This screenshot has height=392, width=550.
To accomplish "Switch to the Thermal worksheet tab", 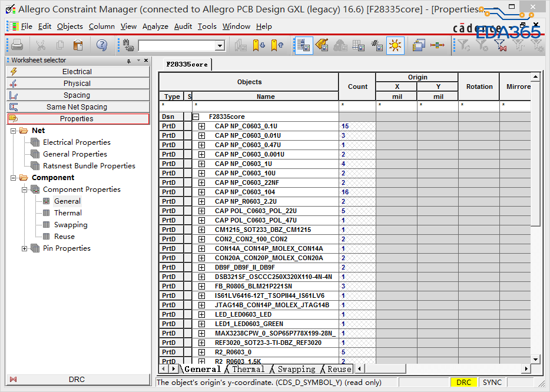I will (248, 369).
